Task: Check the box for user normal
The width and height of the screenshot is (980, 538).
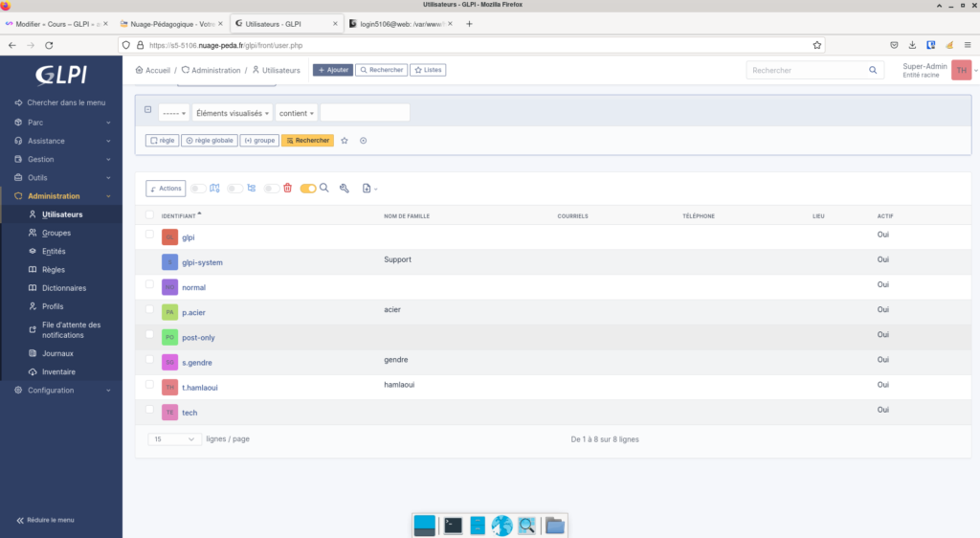Action: coord(149,284)
